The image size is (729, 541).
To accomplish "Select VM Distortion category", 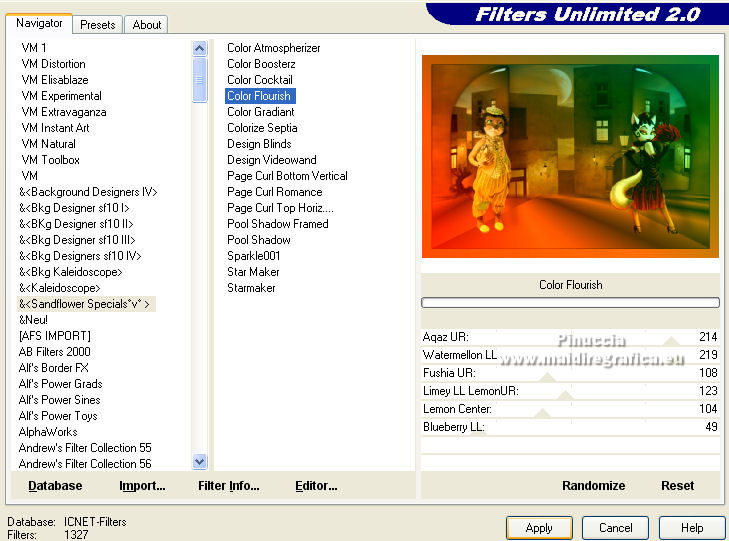I will (53, 64).
